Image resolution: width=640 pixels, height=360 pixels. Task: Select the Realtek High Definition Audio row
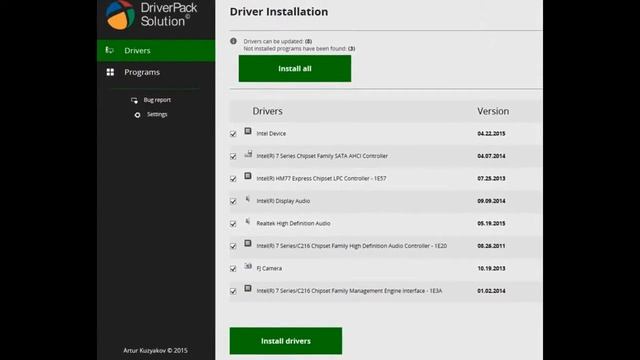[x=386, y=223]
